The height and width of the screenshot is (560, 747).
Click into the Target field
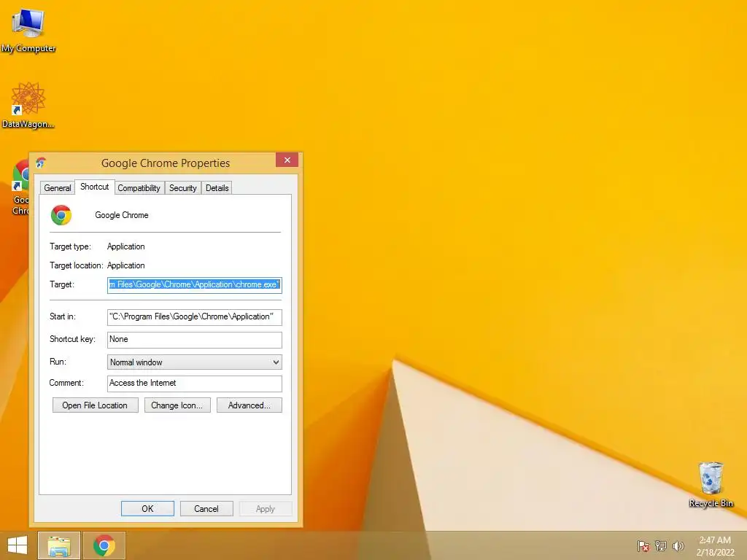click(x=194, y=285)
